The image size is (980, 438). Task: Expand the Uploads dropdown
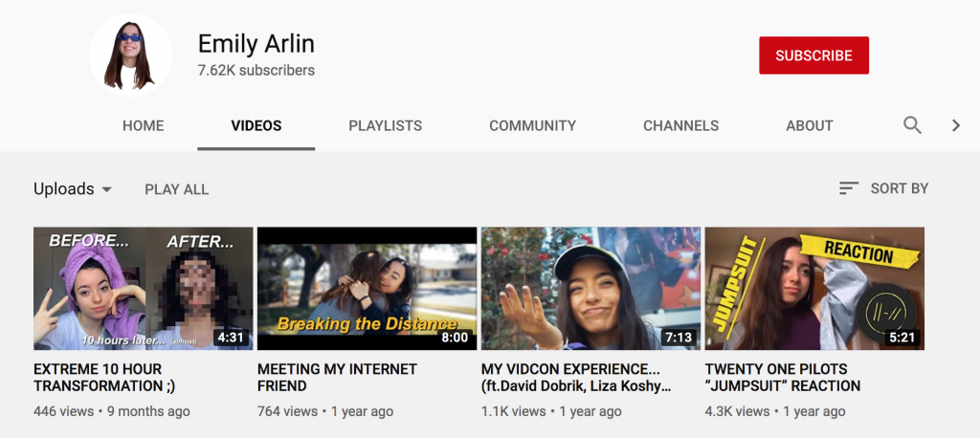(73, 189)
